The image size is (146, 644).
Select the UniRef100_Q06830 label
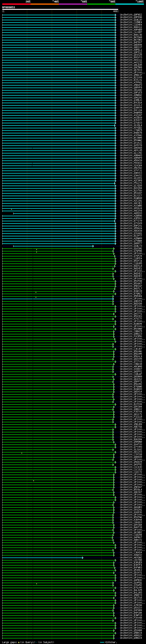tap(131, 512)
